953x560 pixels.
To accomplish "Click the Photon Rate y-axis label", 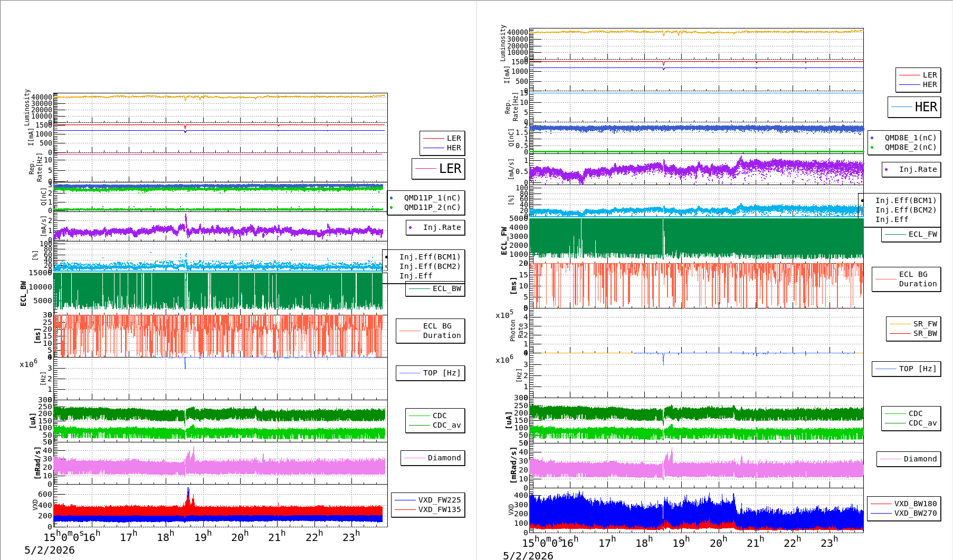I will pos(517,331).
